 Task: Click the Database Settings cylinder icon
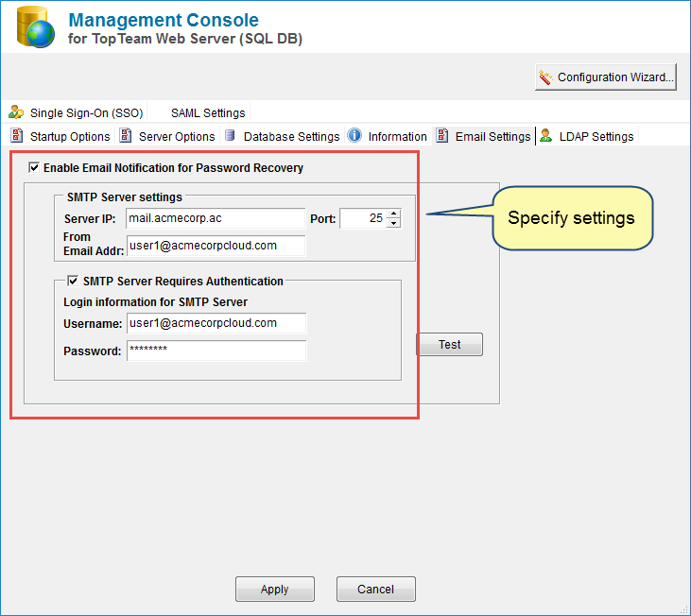pos(230,135)
